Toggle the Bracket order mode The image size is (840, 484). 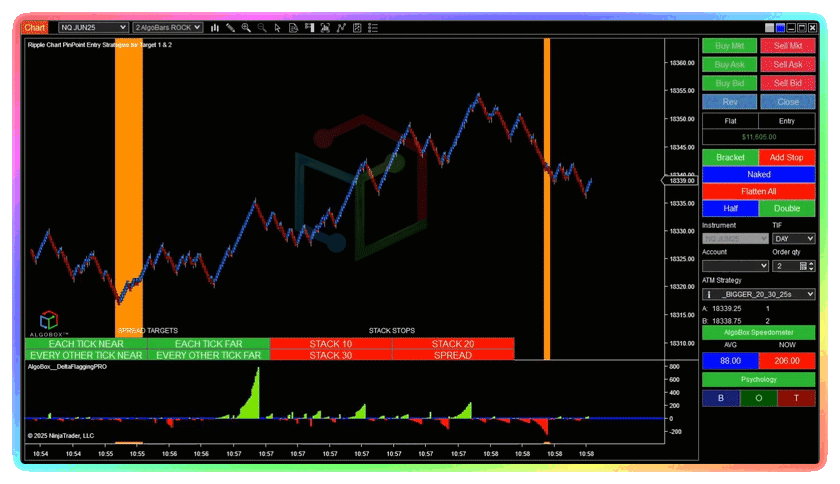730,157
